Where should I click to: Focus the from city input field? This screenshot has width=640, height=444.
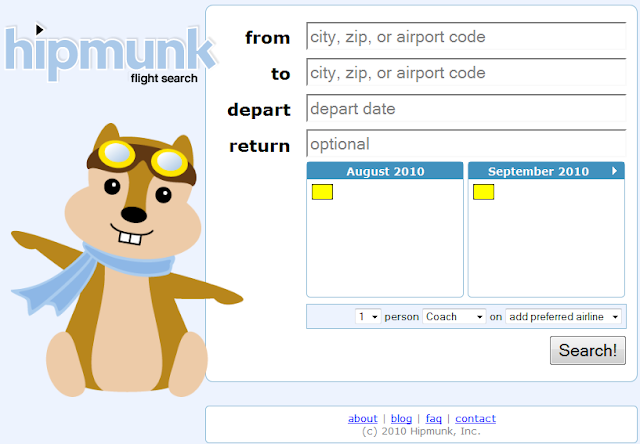click(x=466, y=37)
